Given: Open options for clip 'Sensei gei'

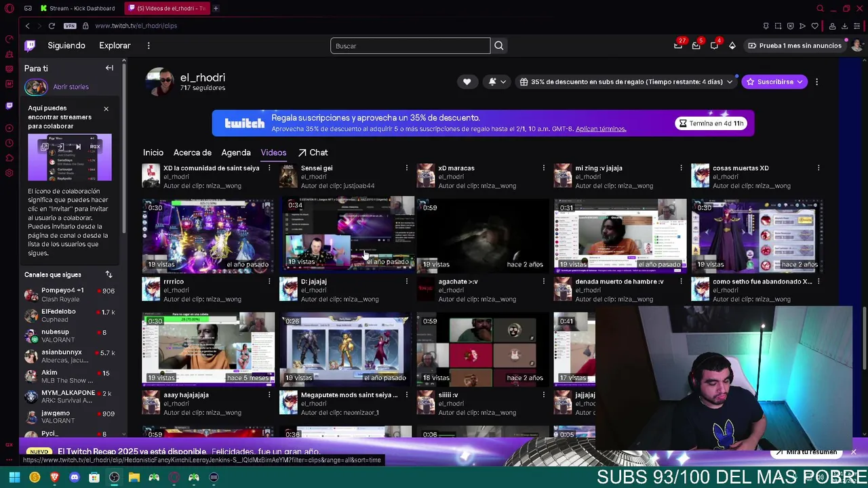Looking at the screenshot, I should pos(406,168).
